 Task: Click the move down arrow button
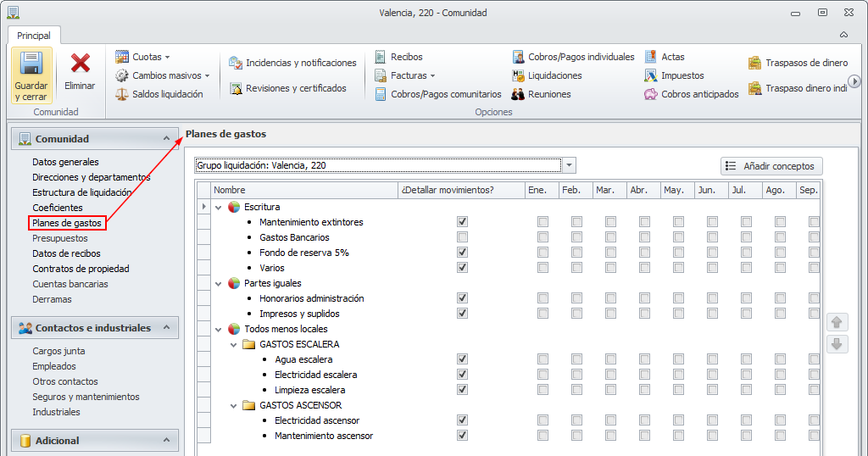[837, 344]
